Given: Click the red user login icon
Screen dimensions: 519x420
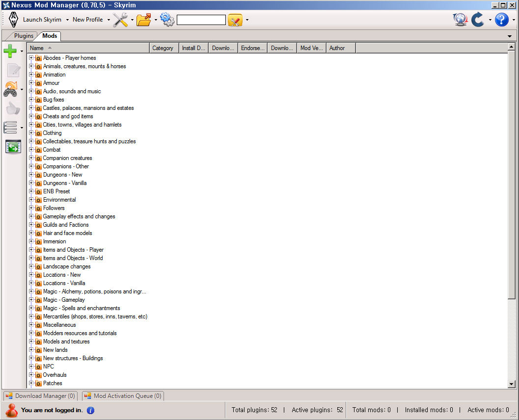Looking at the screenshot, I should click(x=12, y=410).
